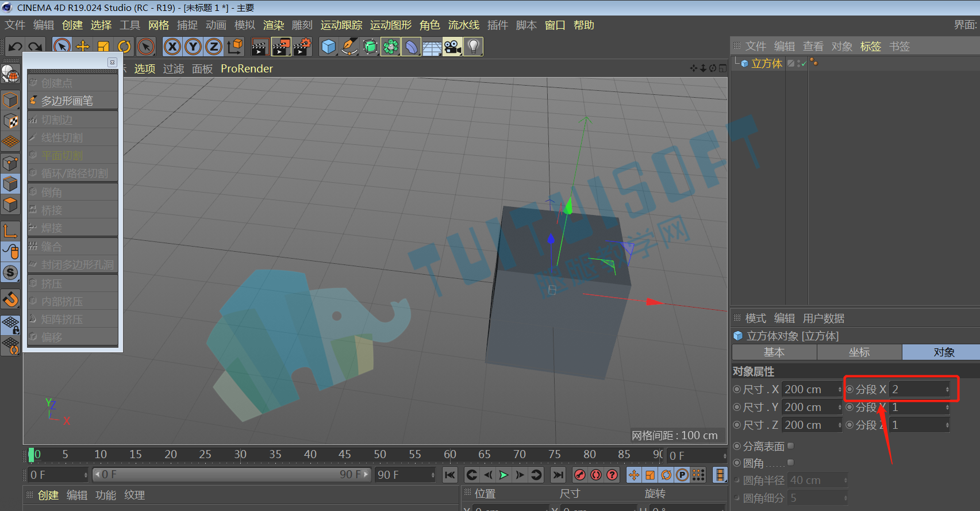This screenshot has width=980, height=511.
Task: Jump to the start of animation
Action: [x=450, y=475]
